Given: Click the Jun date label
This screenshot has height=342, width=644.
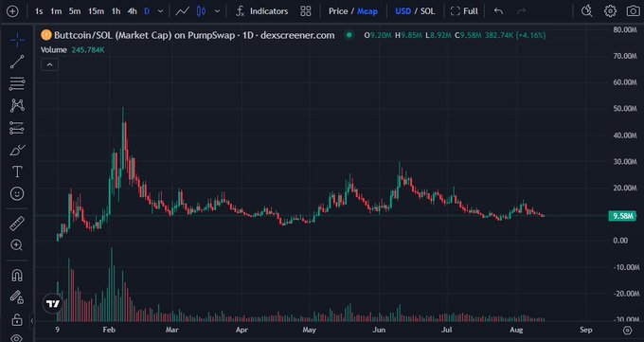Looking at the screenshot, I should tap(379, 330).
